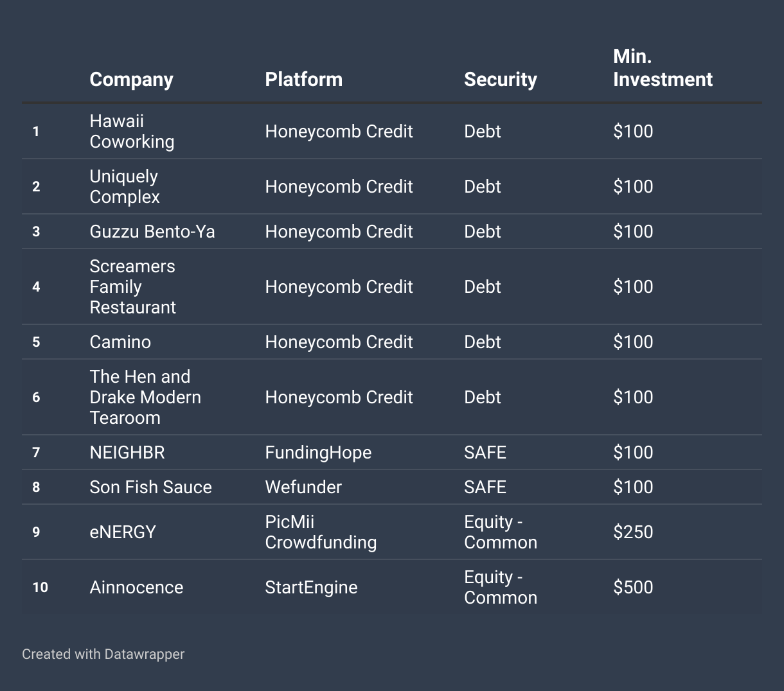Select the Guzzu Bento-Ya row name
784x691 pixels.
(152, 232)
